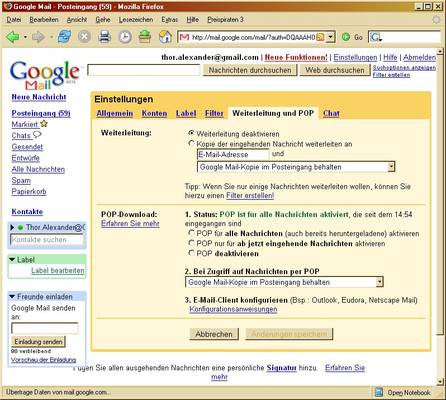Open the Einstellungen link at the top
This screenshot has width=446, height=400.
pos(355,57)
